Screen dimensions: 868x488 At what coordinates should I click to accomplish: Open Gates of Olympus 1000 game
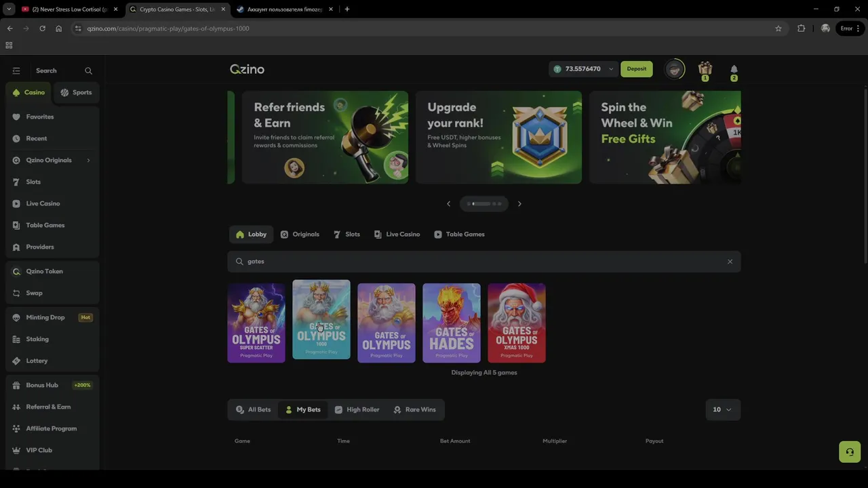click(x=321, y=319)
